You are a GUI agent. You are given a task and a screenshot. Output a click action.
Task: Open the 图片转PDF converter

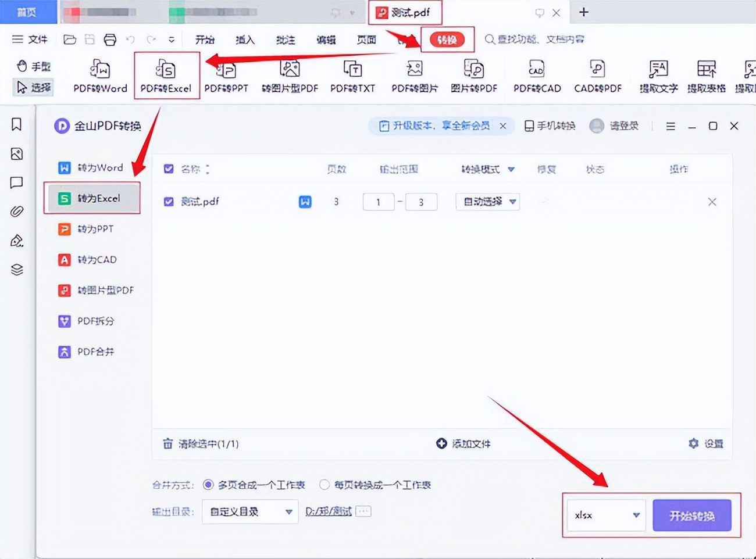point(475,76)
